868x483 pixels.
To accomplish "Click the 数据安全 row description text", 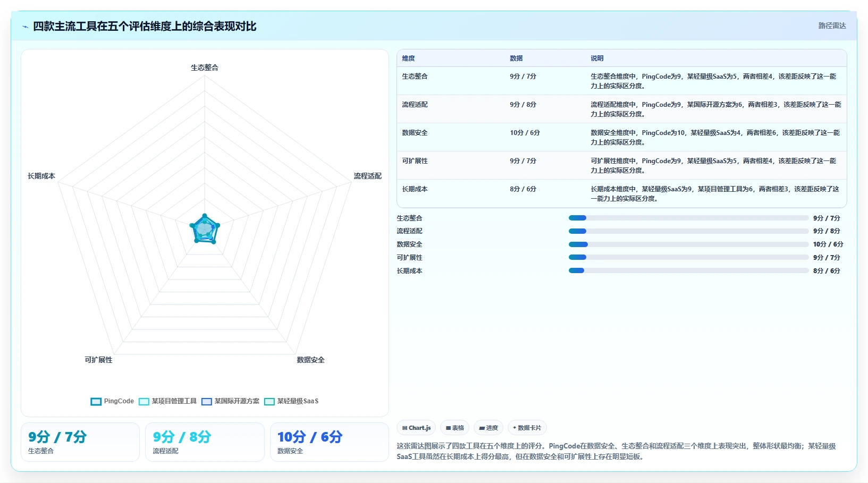I will click(x=715, y=138).
